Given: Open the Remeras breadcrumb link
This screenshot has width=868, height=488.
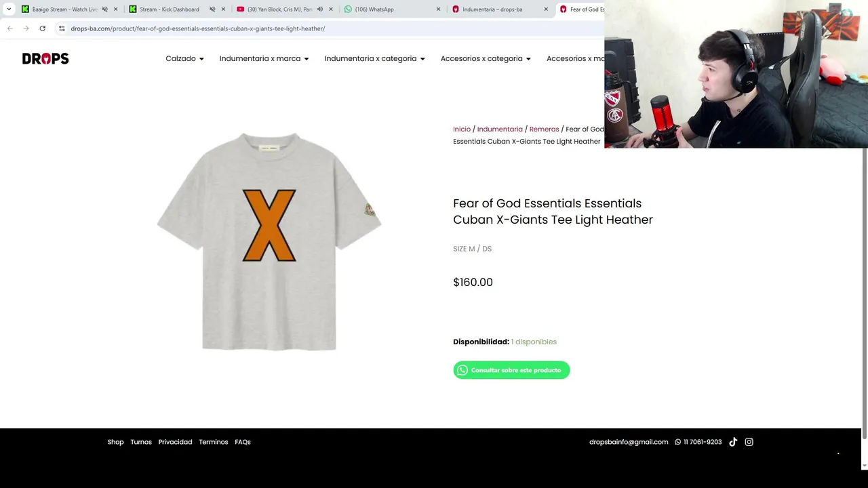Looking at the screenshot, I should pos(544,129).
